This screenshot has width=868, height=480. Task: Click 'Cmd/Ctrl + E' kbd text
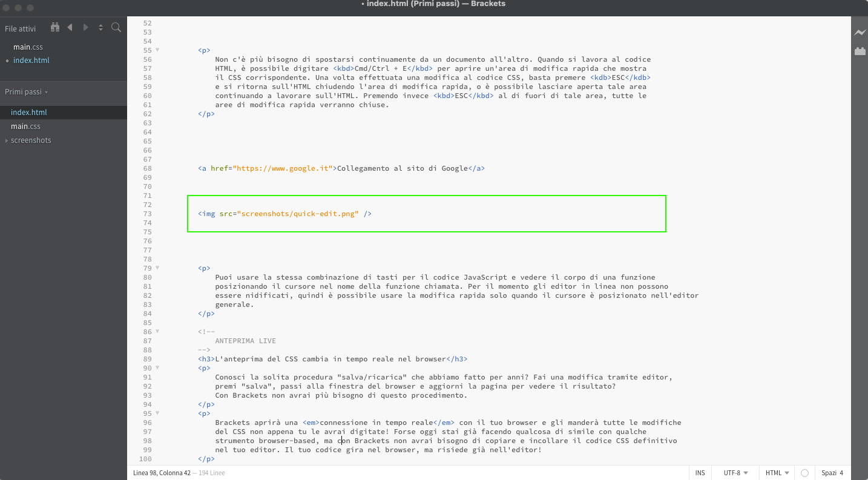pos(380,68)
